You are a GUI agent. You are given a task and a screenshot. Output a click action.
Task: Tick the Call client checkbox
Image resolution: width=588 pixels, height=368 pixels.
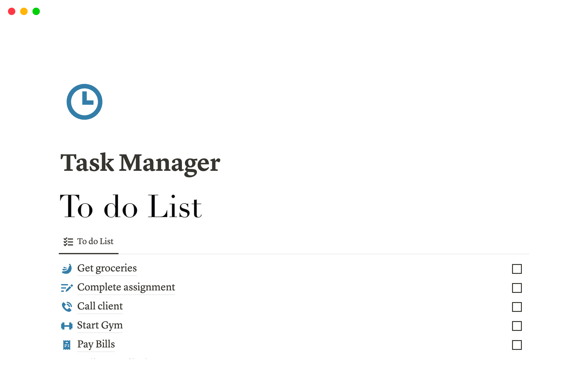tap(517, 307)
